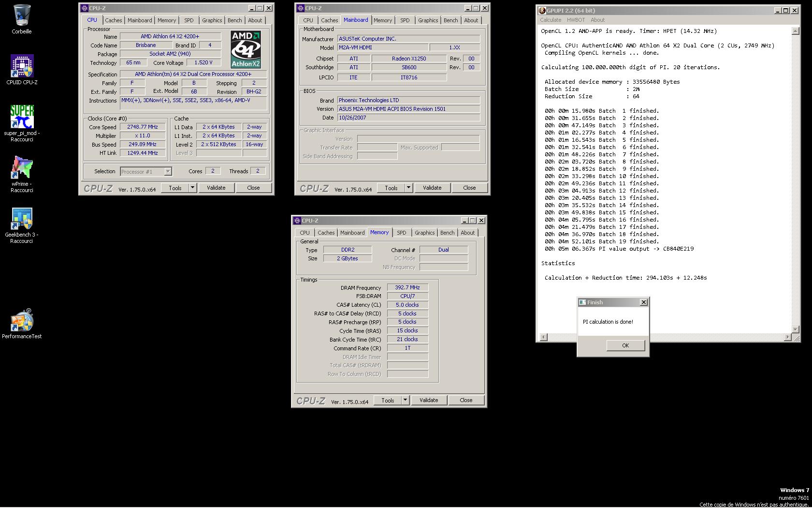Open the HWBOT menu in GPUPI
This screenshot has width=812, height=508.
[x=576, y=20]
